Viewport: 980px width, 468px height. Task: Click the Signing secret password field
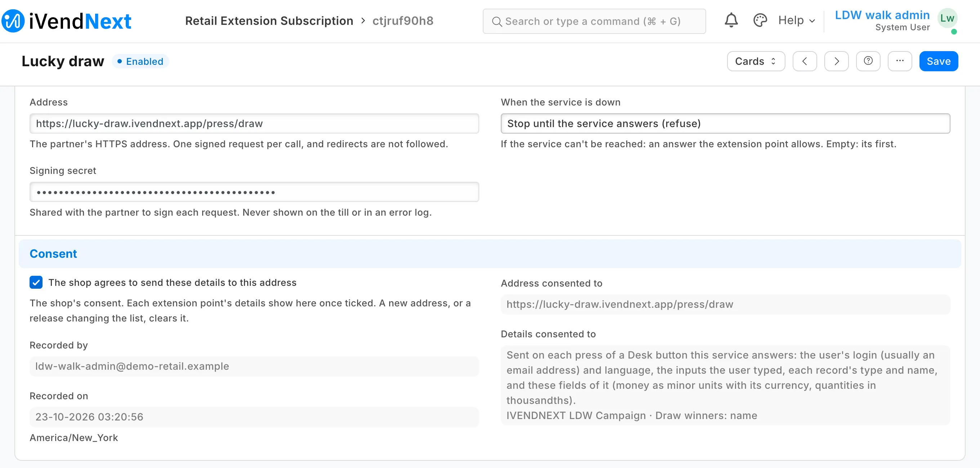click(x=254, y=192)
